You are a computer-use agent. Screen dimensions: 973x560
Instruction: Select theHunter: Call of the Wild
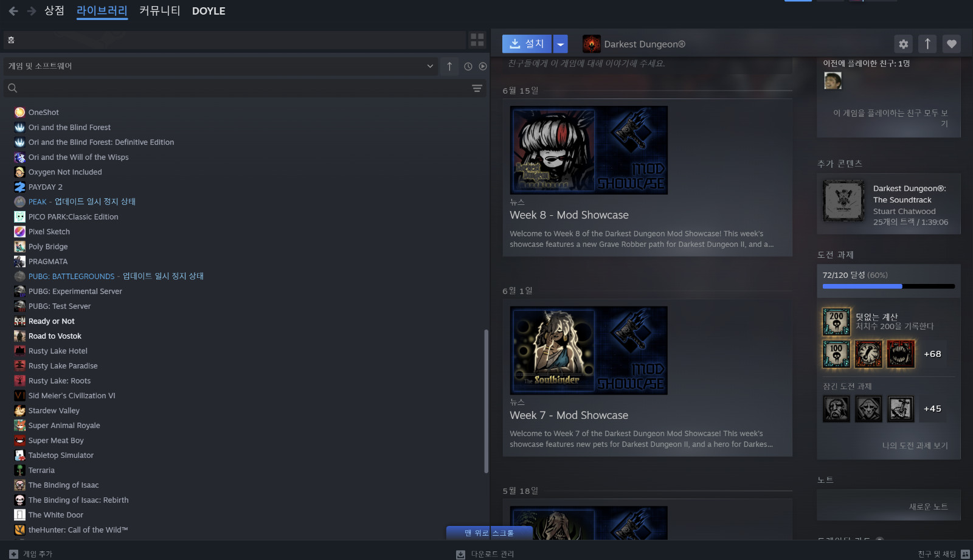(x=78, y=530)
